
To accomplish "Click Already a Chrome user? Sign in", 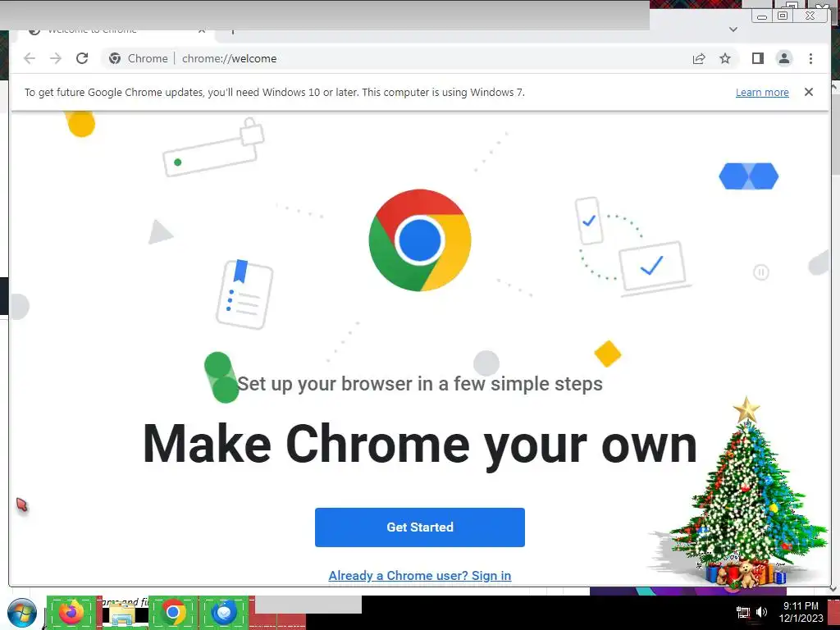I will (420, 575).
